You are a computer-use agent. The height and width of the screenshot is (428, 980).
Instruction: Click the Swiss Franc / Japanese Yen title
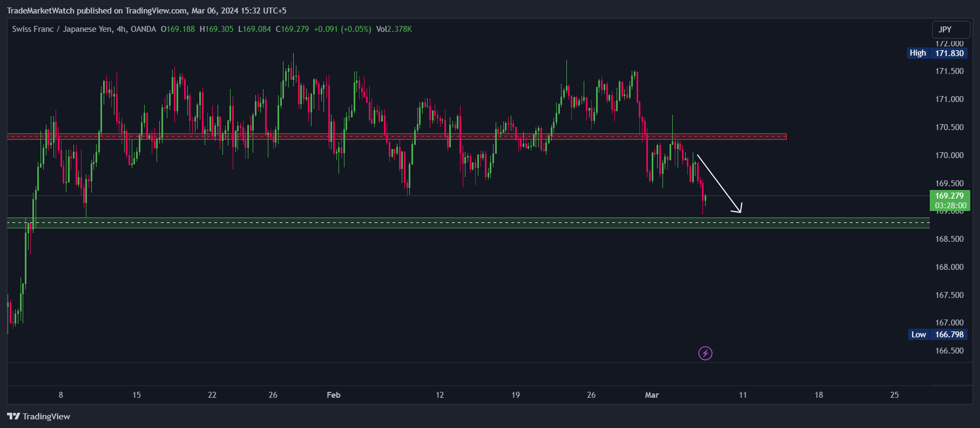pos(62,29)
